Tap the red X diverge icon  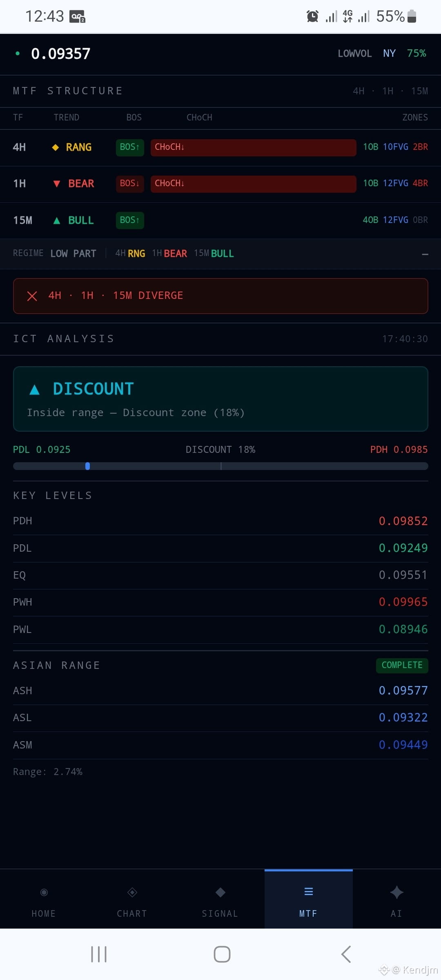[32, 296]
